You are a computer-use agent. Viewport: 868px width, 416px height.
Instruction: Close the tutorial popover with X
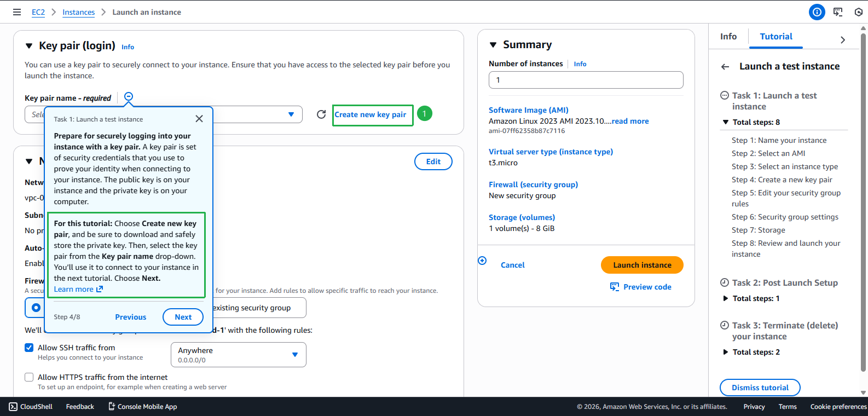(x=199, y=119)
